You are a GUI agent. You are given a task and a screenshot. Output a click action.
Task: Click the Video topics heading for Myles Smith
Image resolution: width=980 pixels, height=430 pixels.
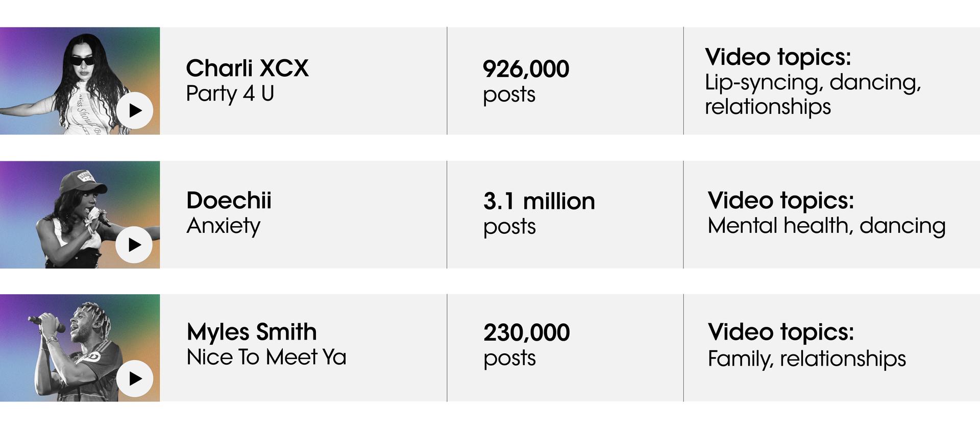click(781, 332)
